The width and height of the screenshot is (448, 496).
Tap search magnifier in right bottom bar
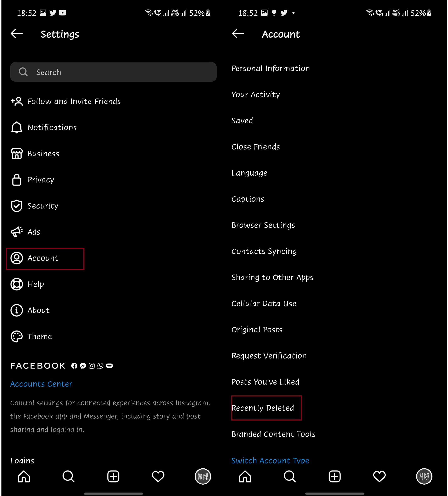(x=290, y=477)
